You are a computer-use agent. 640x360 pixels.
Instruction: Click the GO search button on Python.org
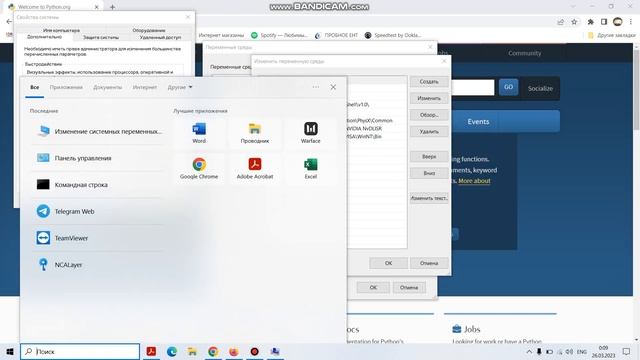[508, 87]
